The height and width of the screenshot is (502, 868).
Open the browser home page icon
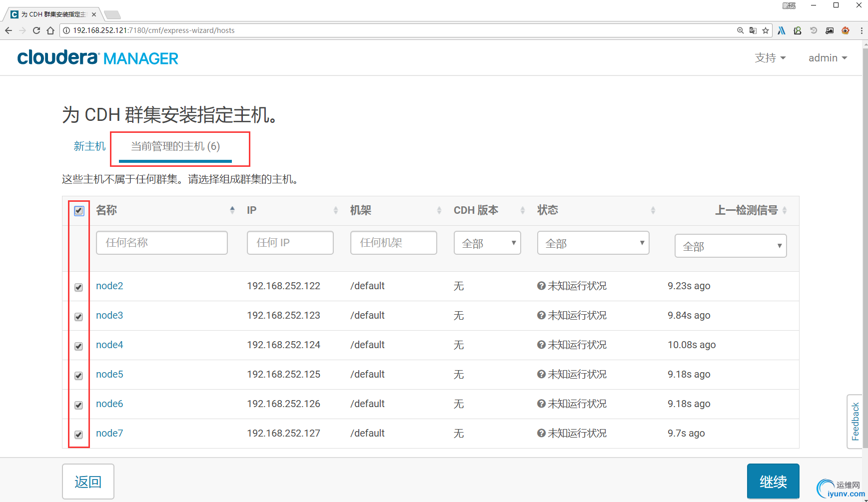[50, 30]
